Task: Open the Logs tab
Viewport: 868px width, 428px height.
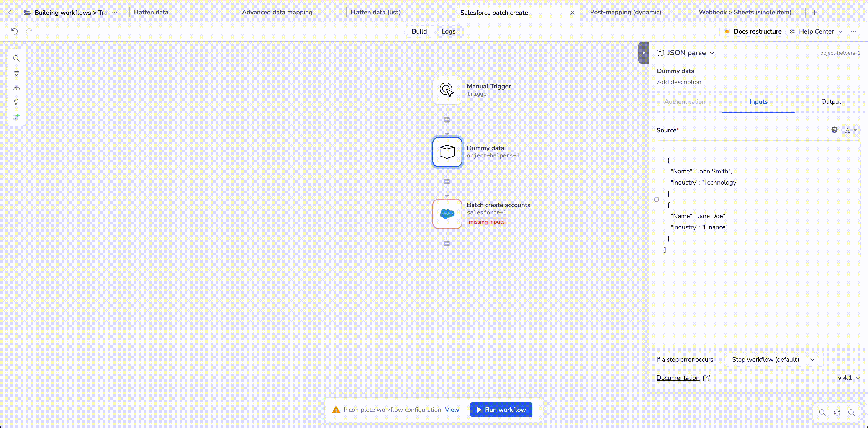Action: click(448, 31)
